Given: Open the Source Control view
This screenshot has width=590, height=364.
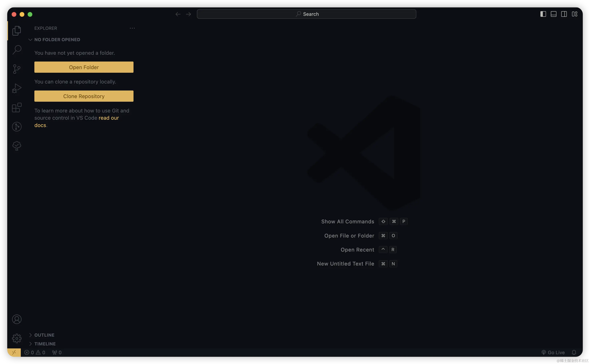Looking at the screenshot, I should pos(17,69).
